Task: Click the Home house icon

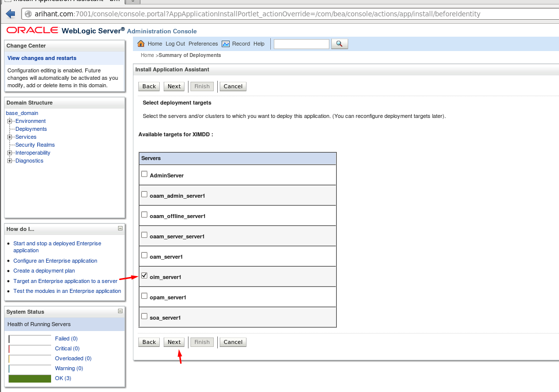Action: pos(141,44)
